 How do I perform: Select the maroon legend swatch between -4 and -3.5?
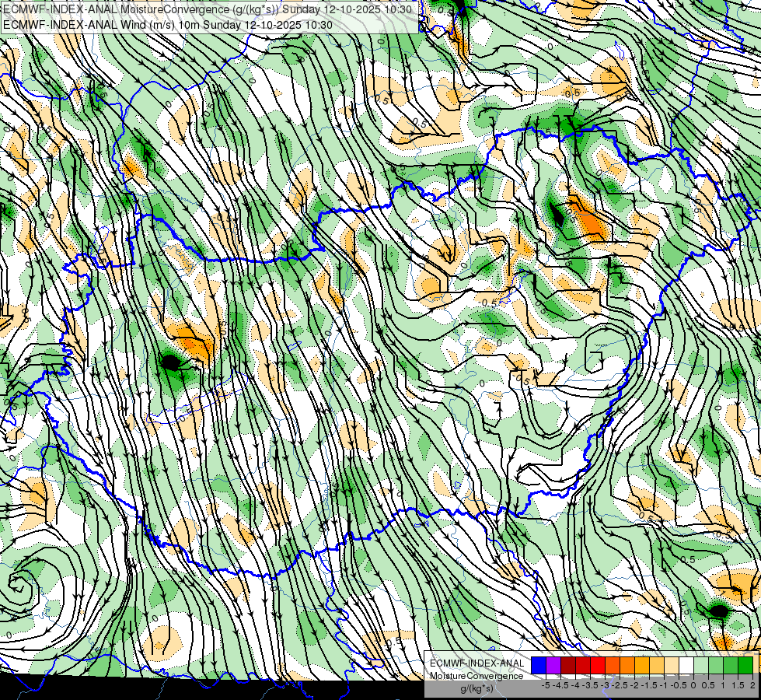click(x=568, y=666)
